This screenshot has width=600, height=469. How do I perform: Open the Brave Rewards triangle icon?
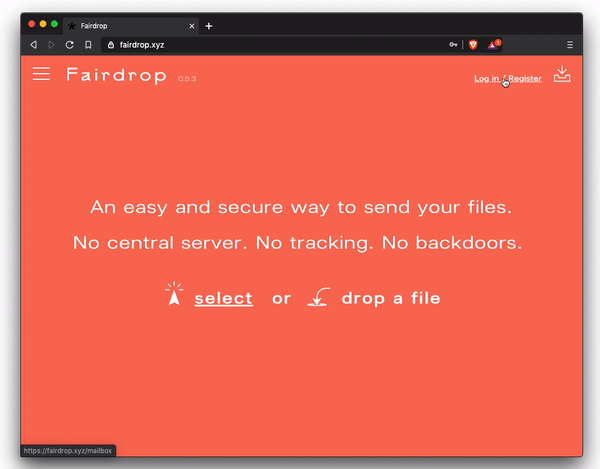point(494,44)
